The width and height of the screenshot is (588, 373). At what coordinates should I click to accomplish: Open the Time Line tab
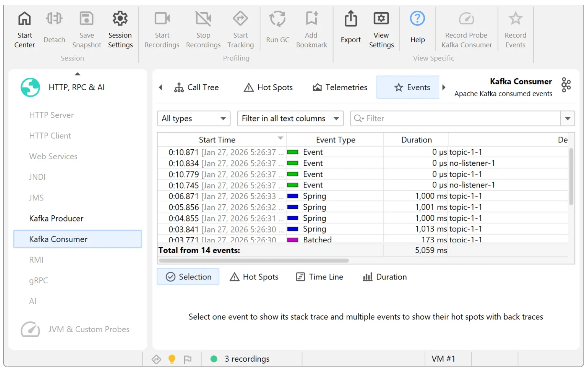pos(320,277)
